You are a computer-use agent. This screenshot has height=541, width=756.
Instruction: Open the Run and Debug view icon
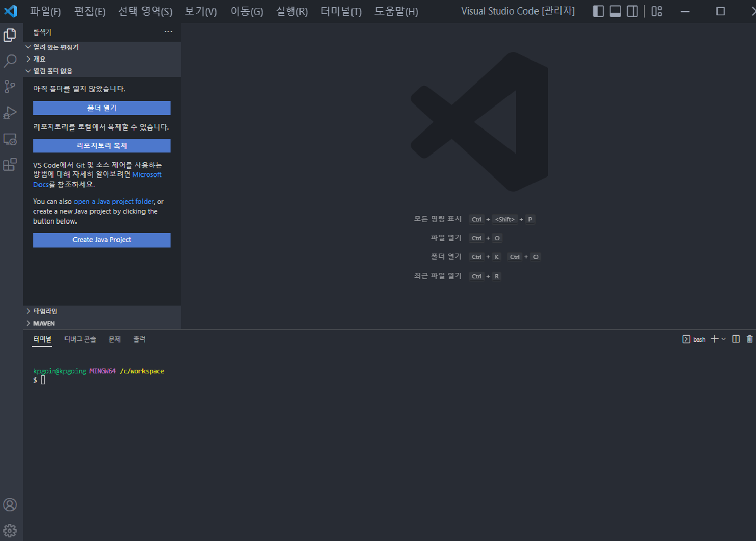[x=10, y=113]
